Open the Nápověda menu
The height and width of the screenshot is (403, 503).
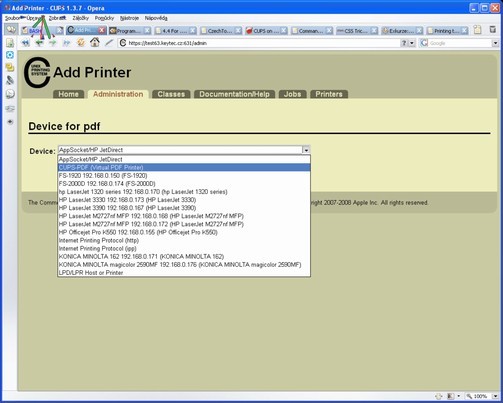[156, 18]
